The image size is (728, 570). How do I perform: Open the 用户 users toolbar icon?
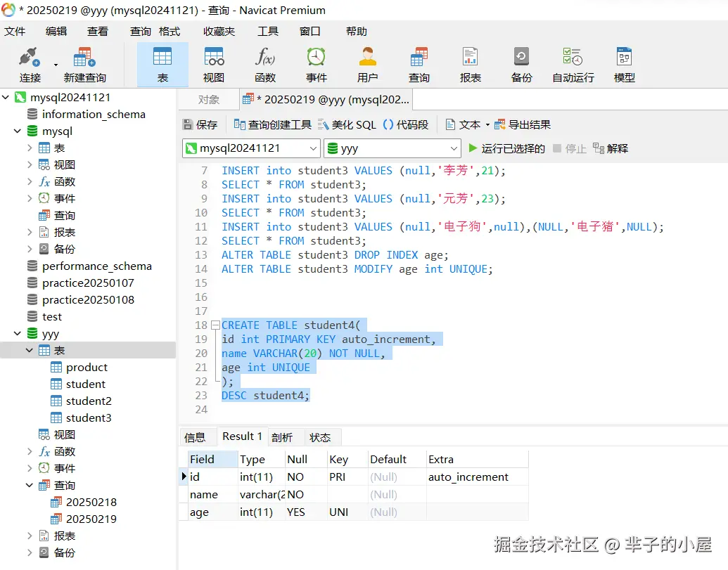[367, 65]
